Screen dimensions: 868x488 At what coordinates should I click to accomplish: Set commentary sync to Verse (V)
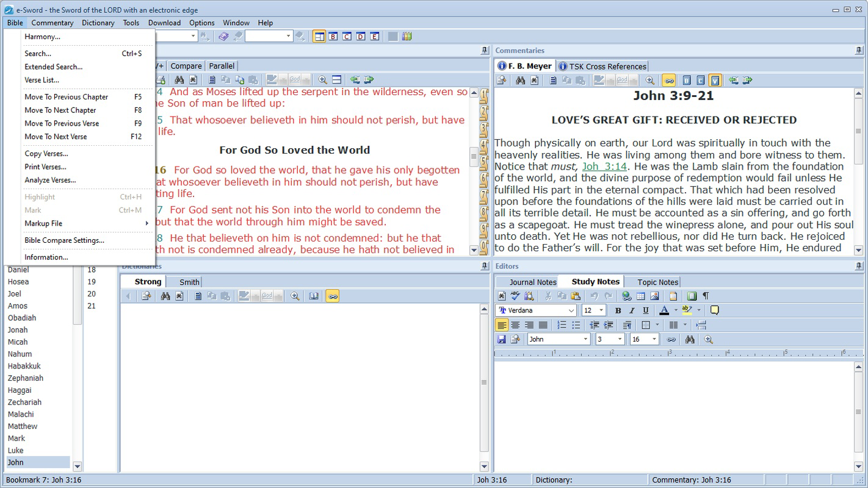715,81
